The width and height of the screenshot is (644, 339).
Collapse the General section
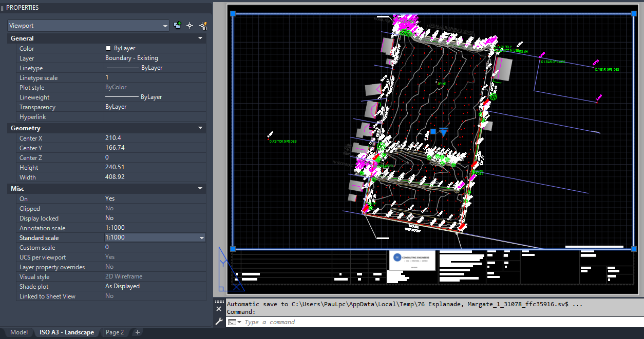click(x=200, y=38)
